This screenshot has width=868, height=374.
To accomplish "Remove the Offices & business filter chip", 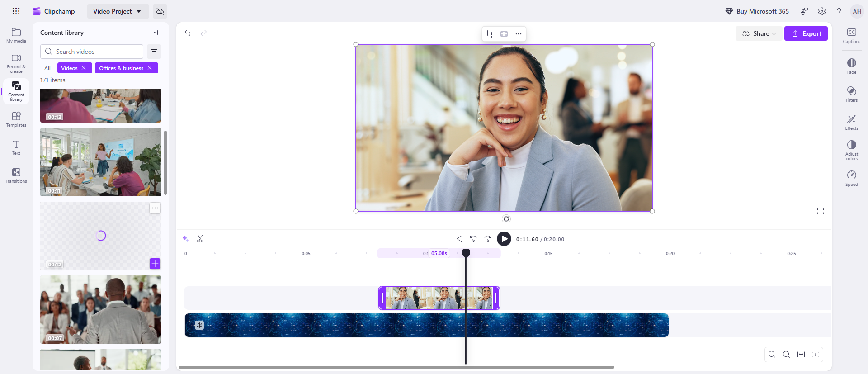I will pyautogui.click(x=150, y=68).
